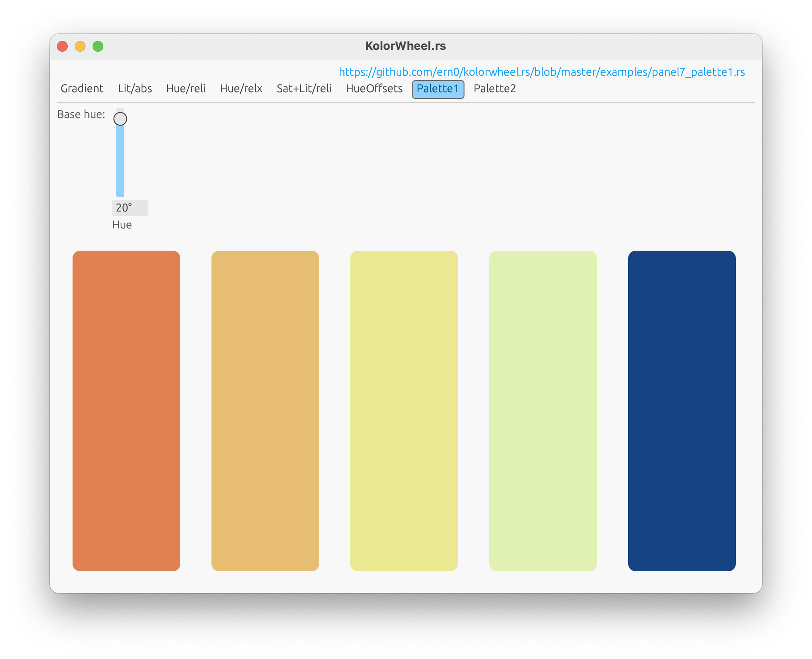Screen dimensions: 812x659
Task: Click the orange palette swatch
Action: 126,411
